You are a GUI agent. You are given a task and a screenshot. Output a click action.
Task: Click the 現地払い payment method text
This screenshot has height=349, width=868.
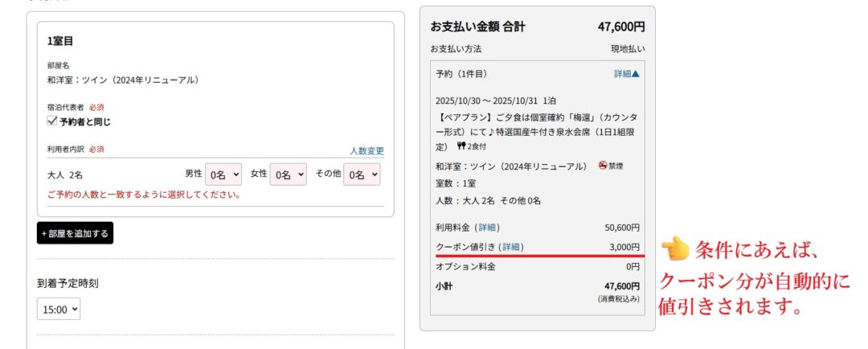click(627, 49)
